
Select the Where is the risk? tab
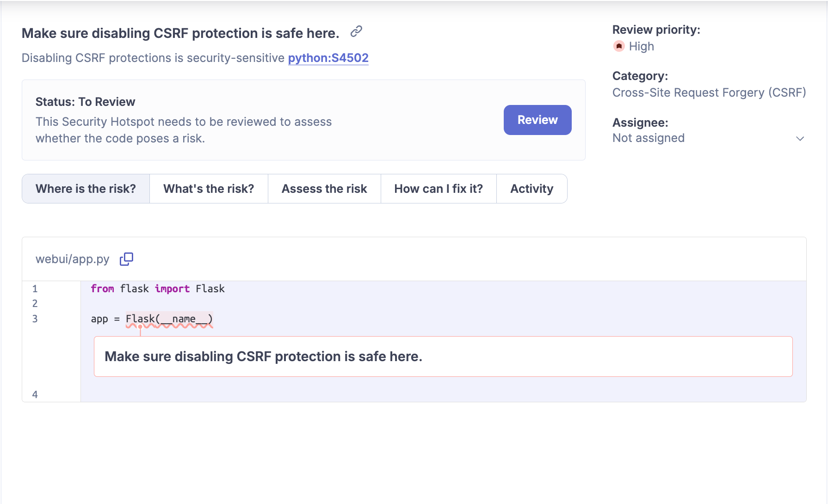pyautogui.click(x=86, y=189)
